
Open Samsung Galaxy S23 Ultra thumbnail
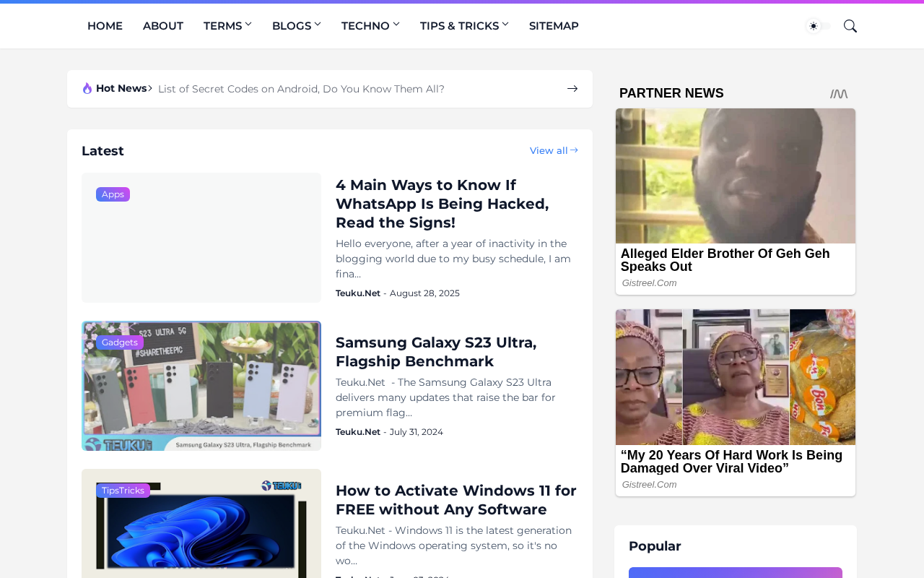(201, 386)
